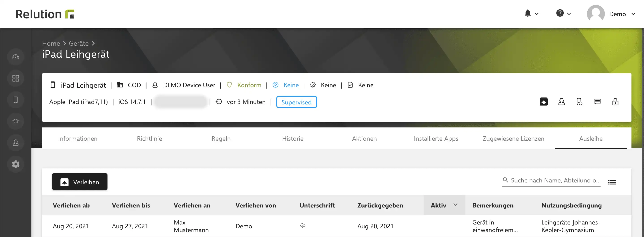Click the signature download cloud icon
Screen dimensions: 644x237
[303, 226]
